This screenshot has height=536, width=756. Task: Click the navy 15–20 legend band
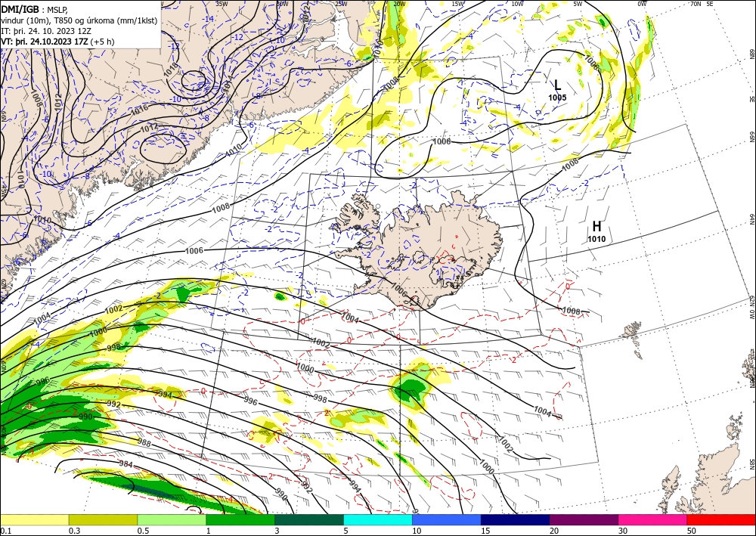point(516,519)
